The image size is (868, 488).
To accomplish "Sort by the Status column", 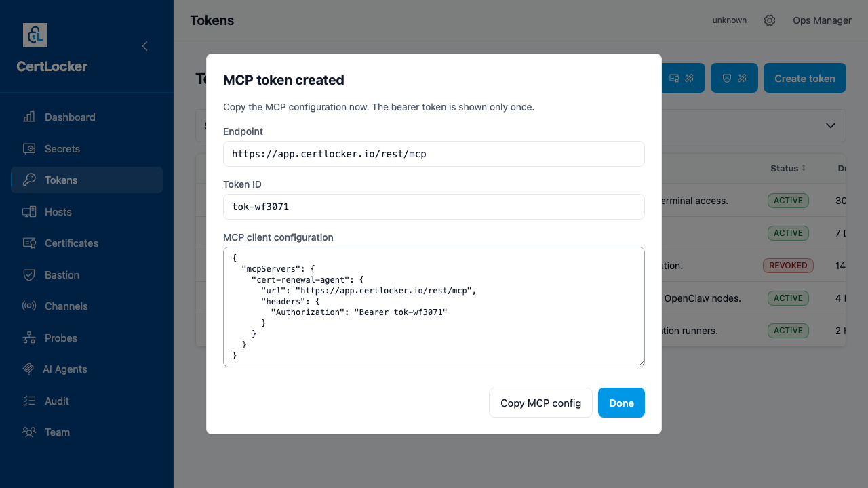I will point(788,168).
